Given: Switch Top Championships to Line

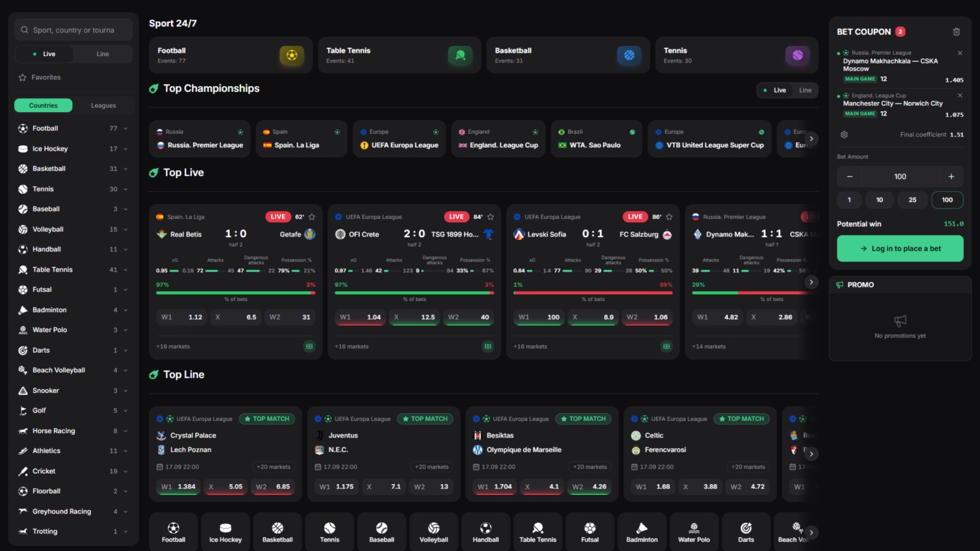Looking at the screenshot, I should [805, 90].
